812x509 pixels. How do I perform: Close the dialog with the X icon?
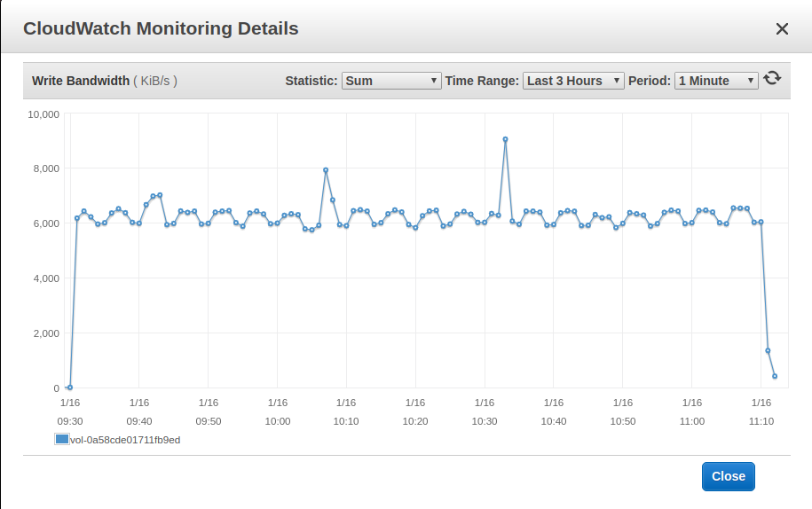click(782, 29)
